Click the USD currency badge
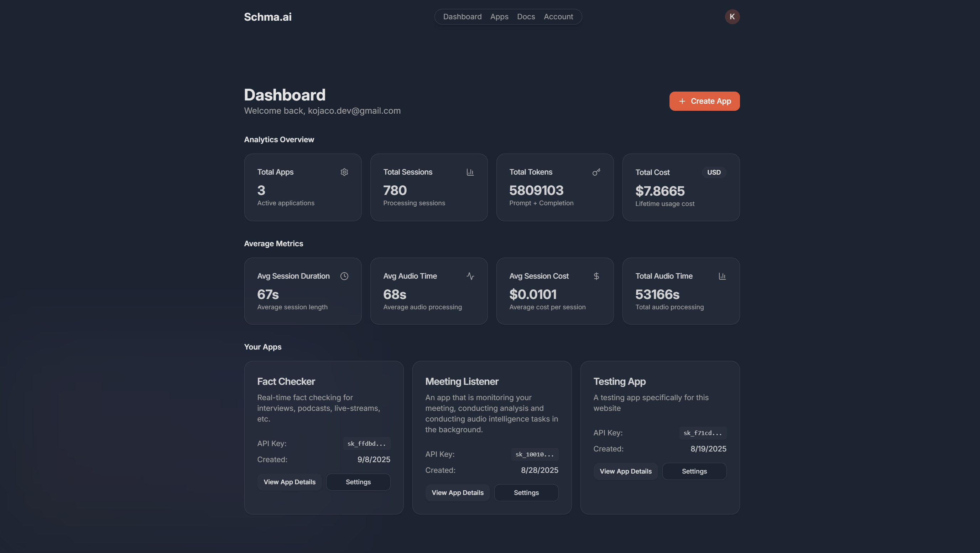This screenshot has width=980, height=553. (x=714, y=172)
